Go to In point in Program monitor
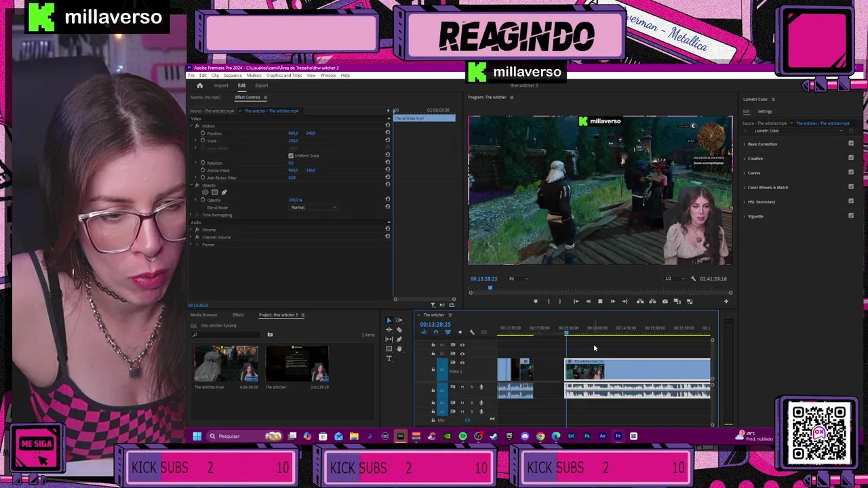The height and width of the screenshot is (488, 868). [576, 301]
